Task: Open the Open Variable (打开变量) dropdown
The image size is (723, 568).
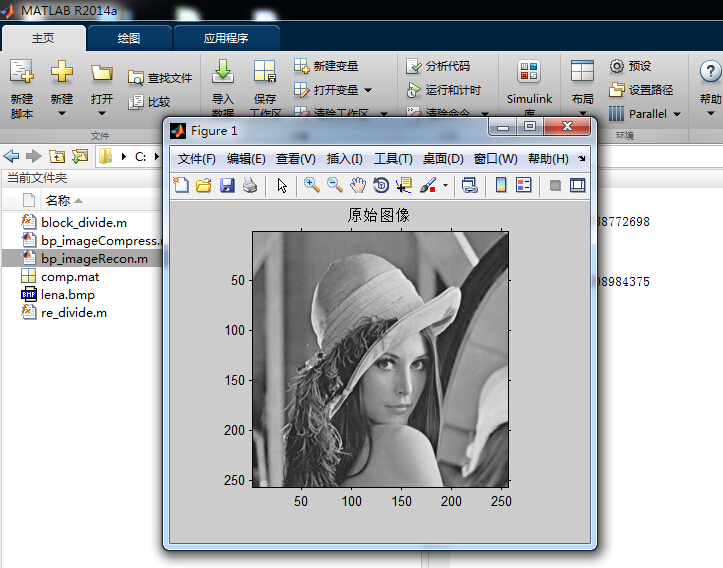Action: [x=368, y=90]
